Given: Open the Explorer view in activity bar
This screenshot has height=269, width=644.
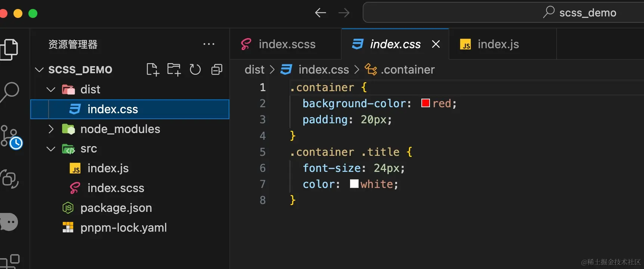Looking at the screenshot, I should coord(9,49).
